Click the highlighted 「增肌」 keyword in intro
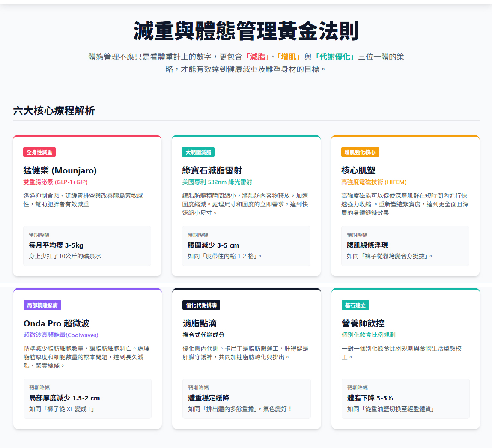Viewport: 492px width, 448px height. coord(288,57)
